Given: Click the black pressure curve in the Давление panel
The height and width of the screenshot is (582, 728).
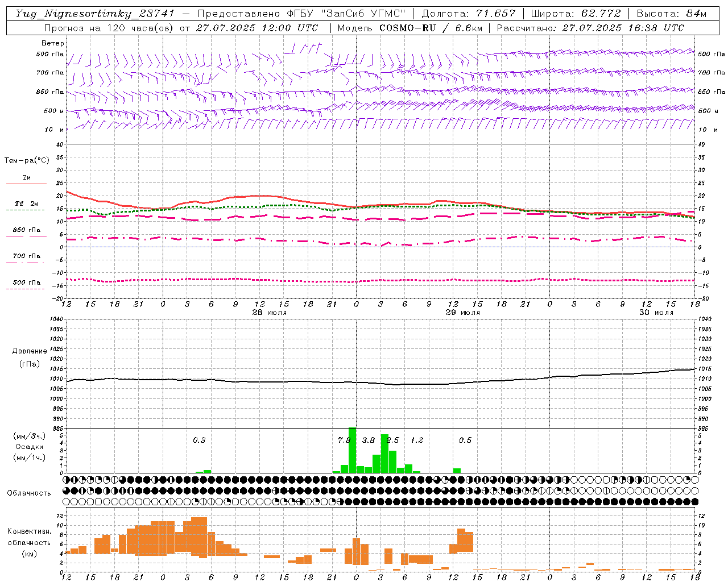Looking at the screenshot, I should point(381,383).
